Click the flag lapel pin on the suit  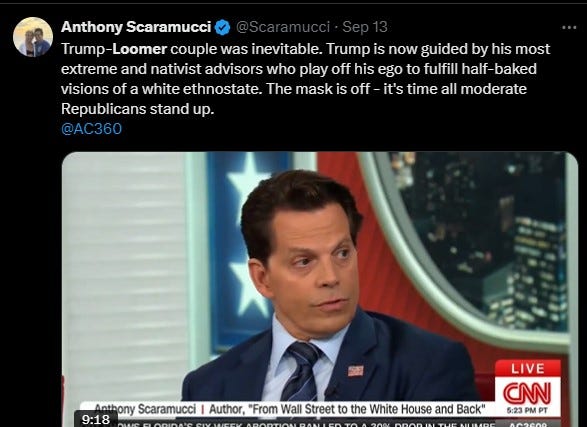(355, 370)
